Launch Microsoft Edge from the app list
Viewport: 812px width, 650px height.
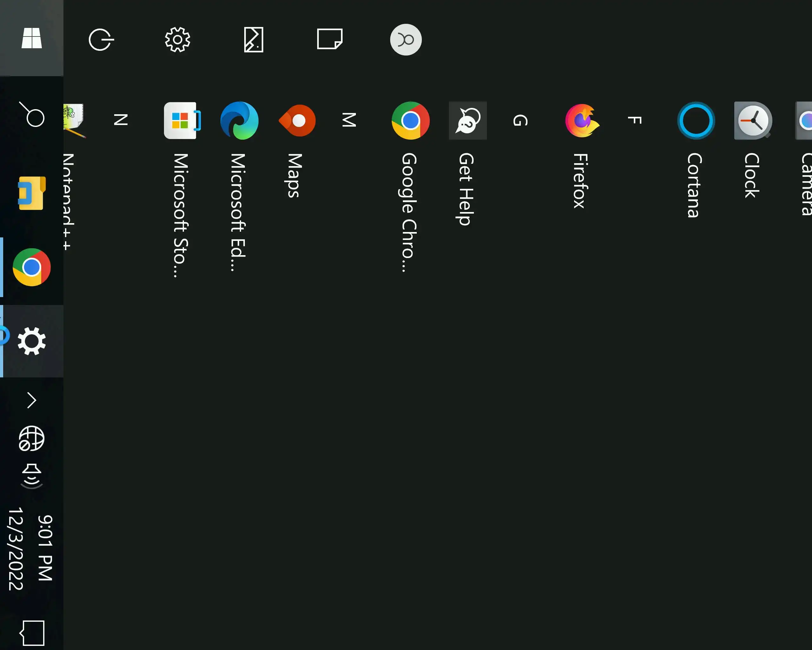pyautogui.click(x=239, y=121)
